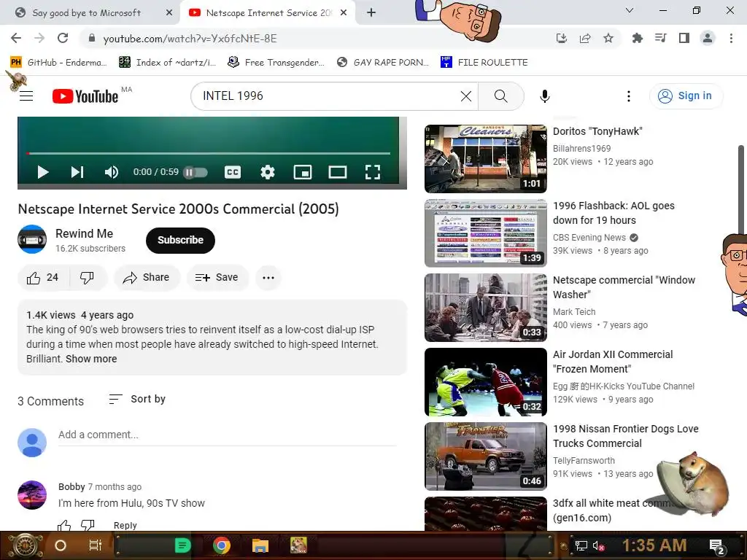Screen dimensions: 747x560
Task: Focus the INTEL 1996 search field
Action: tap(329, 96)
